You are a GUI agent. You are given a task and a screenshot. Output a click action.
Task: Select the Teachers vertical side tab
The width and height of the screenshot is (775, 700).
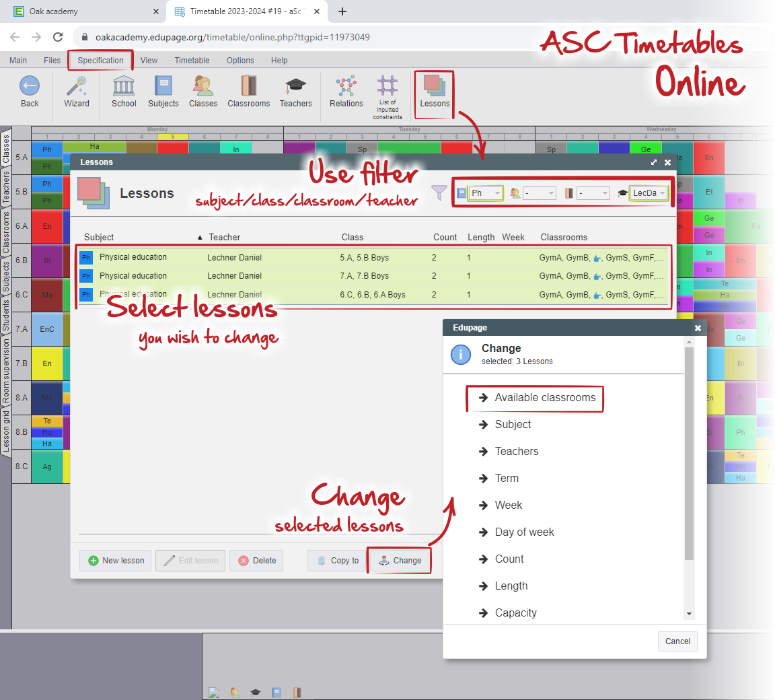pos(6,187)
